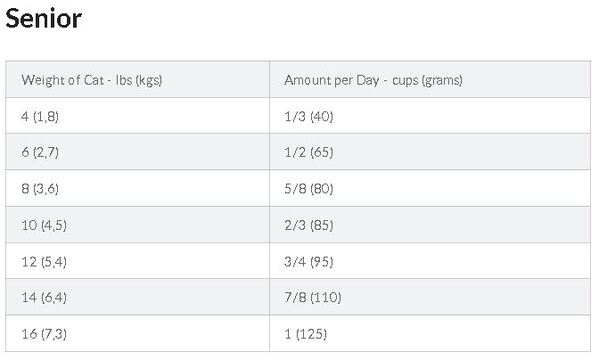Select the Weight of Cat column header

coord(138,79)
